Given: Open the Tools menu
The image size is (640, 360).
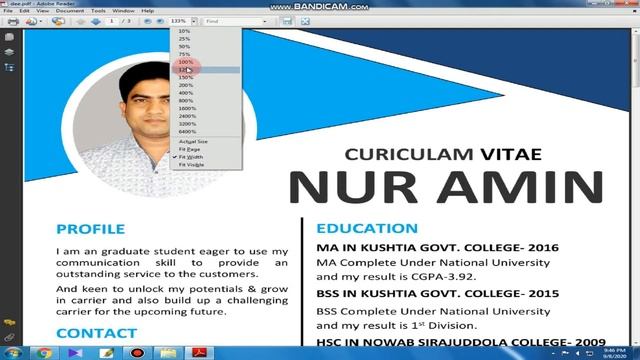Looking at the screenshot, I should click(98, 11).
